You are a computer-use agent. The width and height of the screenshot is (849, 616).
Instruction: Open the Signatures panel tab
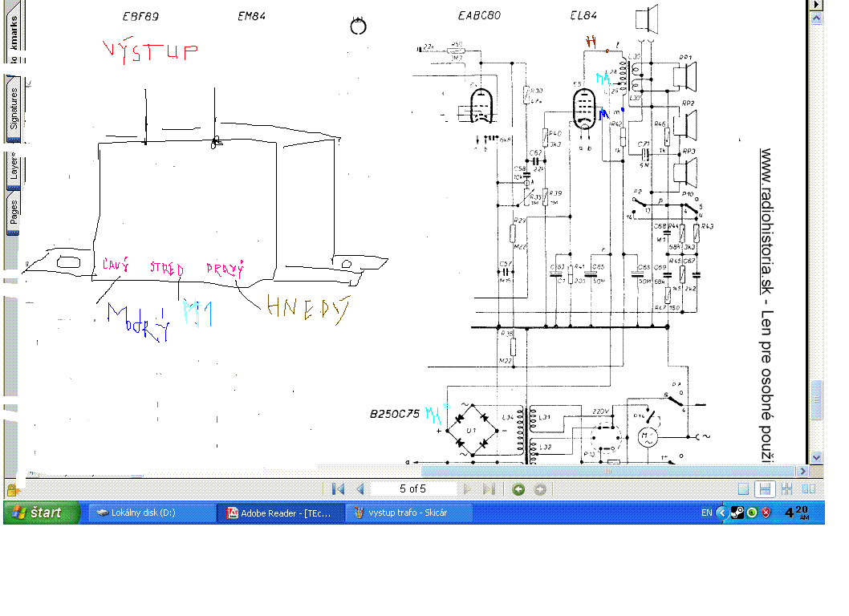click(x=13, y=107)
